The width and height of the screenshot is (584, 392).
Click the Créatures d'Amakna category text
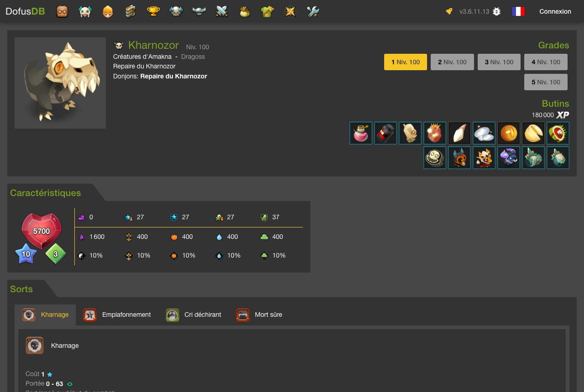(142, 57)
